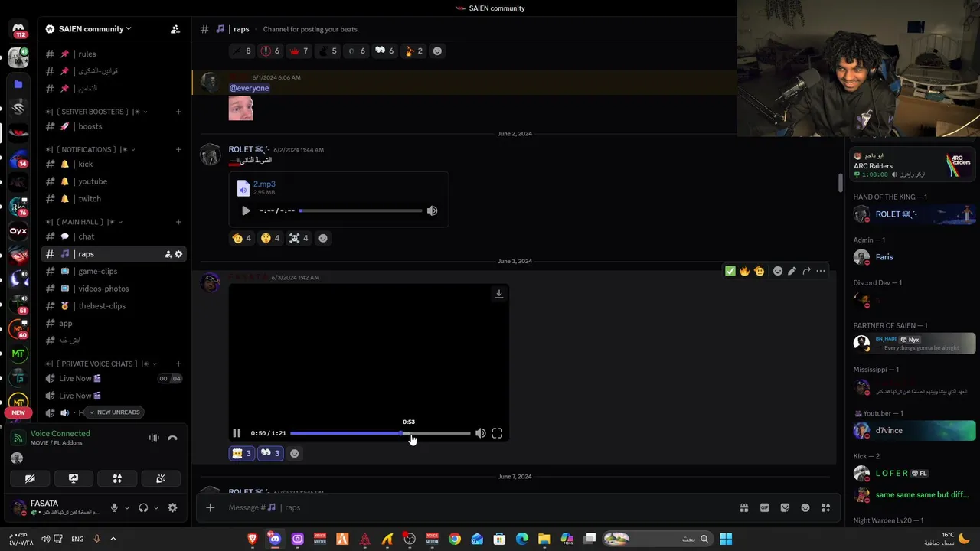Open thebest-clips channel

[x=113, y=306]
